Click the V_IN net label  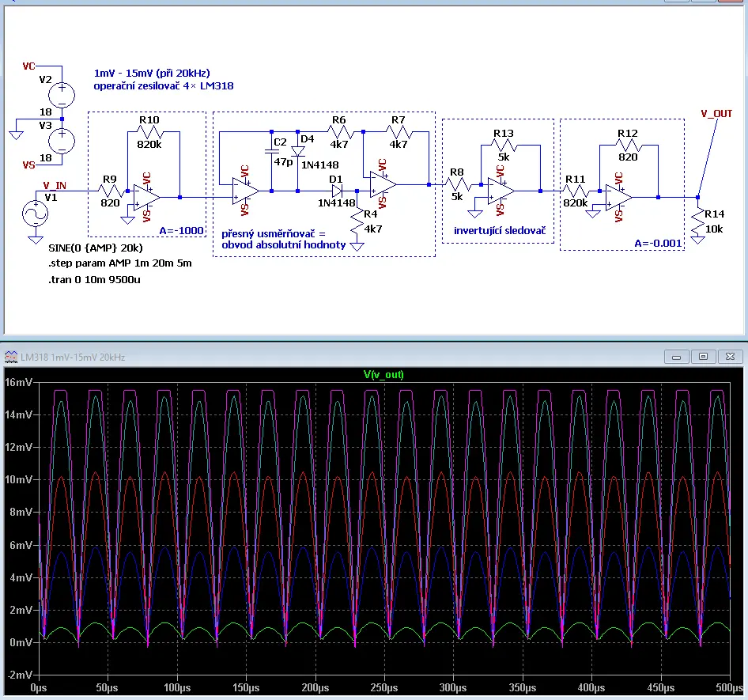click(x=55, y=185)
